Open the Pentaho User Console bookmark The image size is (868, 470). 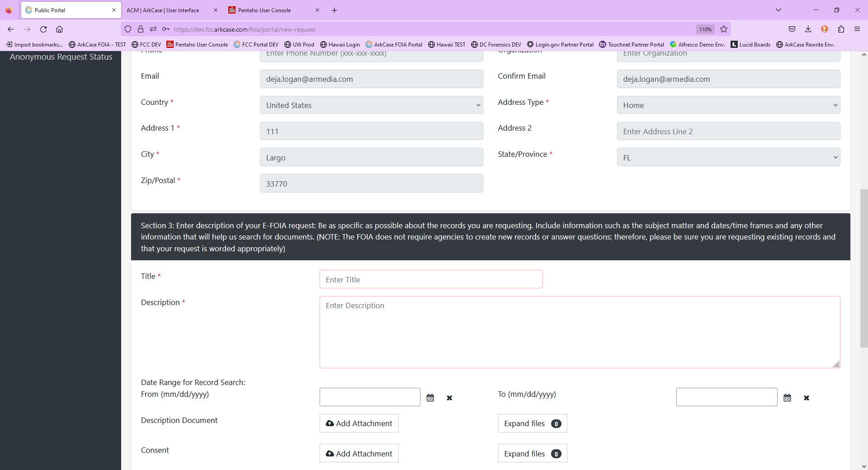197,44
